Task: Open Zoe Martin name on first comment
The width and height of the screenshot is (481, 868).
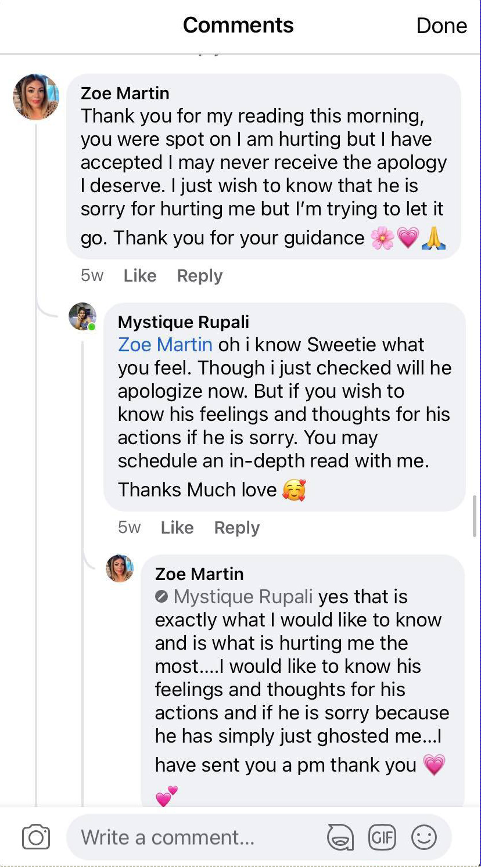Action: (125, 93)
